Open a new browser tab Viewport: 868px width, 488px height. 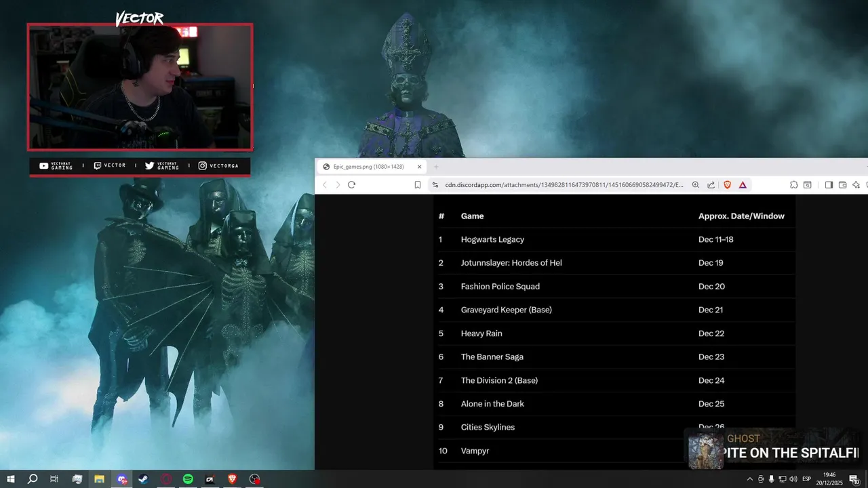point(436,166)
